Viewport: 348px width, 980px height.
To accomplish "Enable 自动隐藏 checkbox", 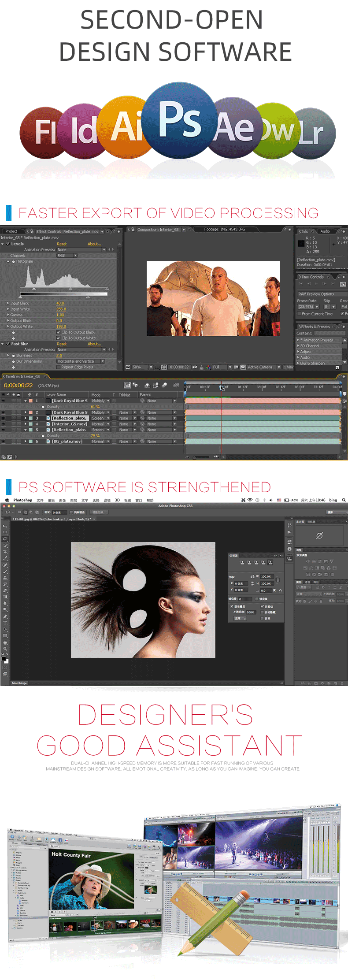I will pos(262,612).
